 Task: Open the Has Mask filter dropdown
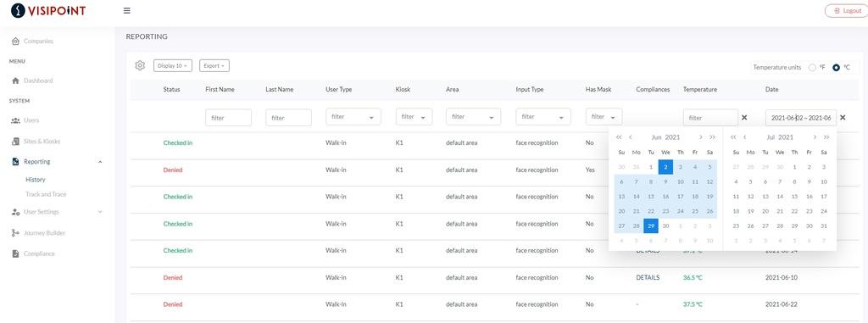[x=604, y=117]
